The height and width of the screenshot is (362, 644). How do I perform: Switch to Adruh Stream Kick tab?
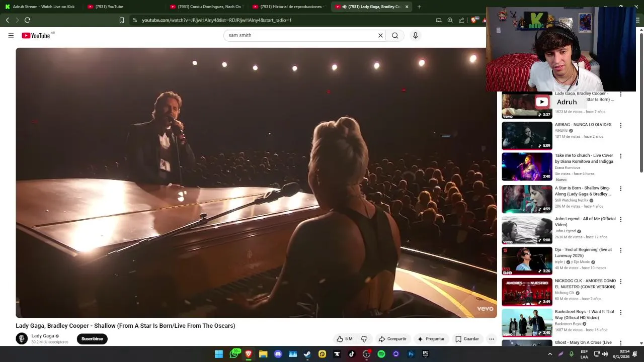[41, 7]
